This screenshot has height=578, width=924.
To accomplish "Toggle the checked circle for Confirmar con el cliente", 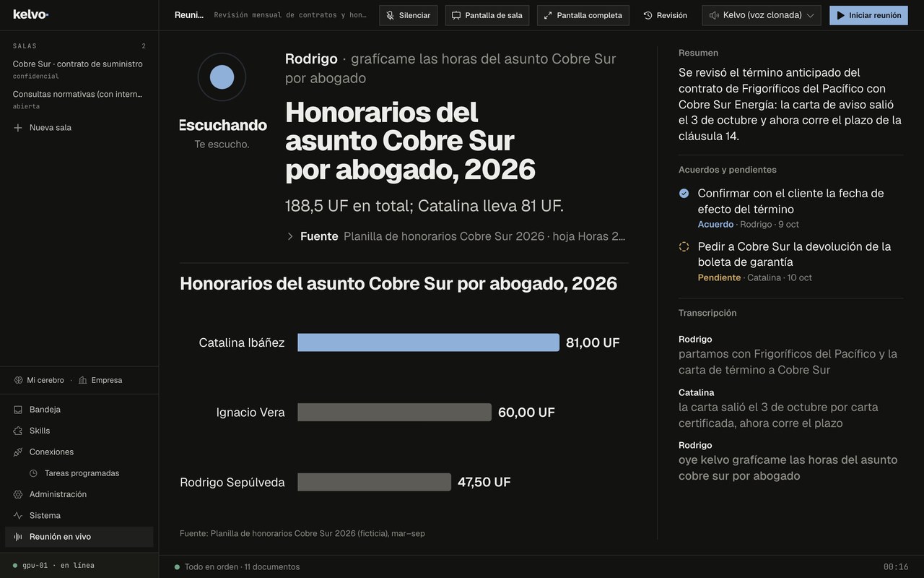I will [x=684, y=194].
